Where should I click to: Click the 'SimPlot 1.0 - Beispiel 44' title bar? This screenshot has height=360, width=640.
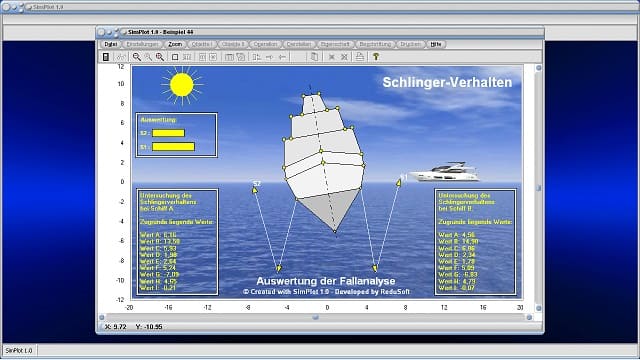pos(320,32)
